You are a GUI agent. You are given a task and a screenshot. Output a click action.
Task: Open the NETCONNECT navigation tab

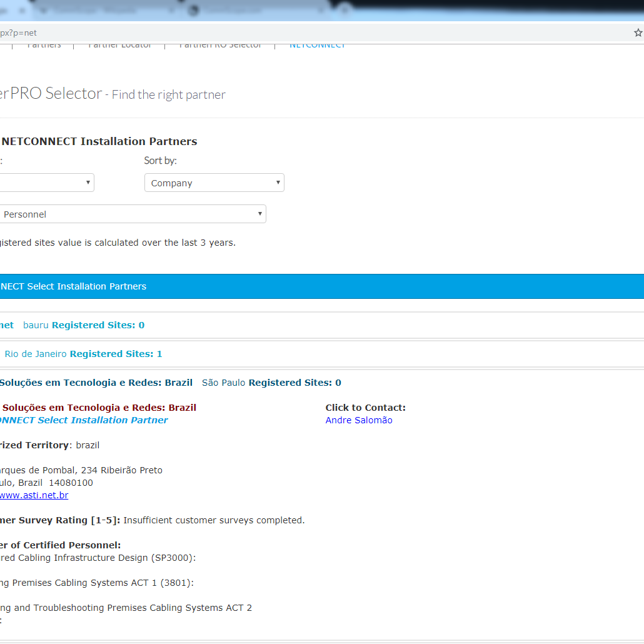pyautogui.click(x=317, y=45)
